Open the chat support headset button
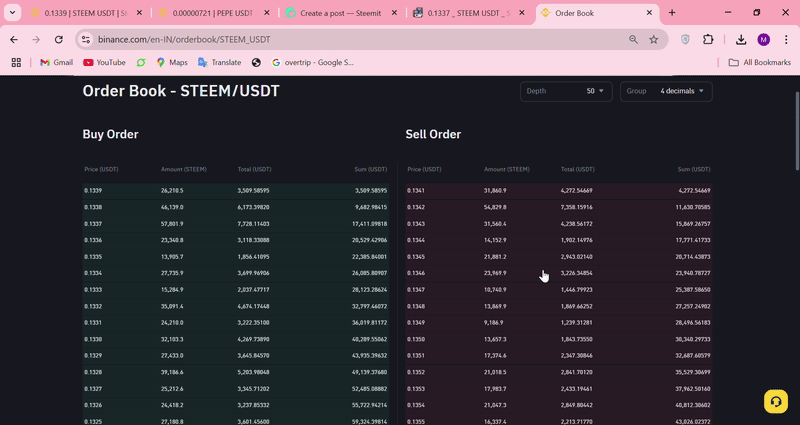 click(x=776, y=401)
